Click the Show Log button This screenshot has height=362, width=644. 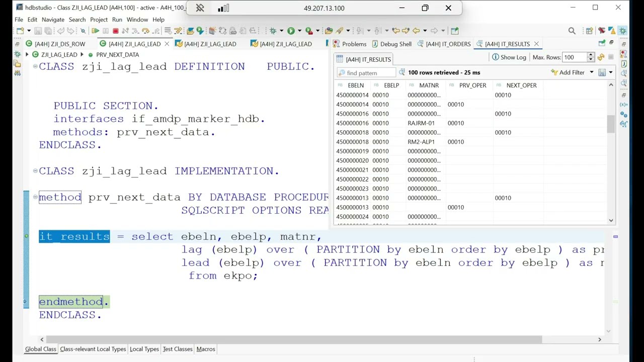(x=509, y=57)
